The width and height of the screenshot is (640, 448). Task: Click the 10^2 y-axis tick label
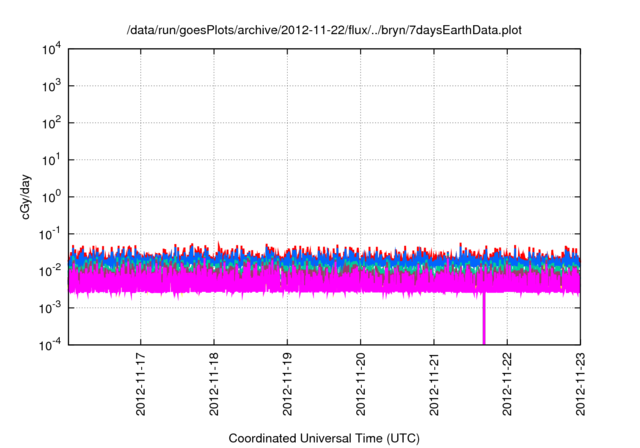pos(48,123)
